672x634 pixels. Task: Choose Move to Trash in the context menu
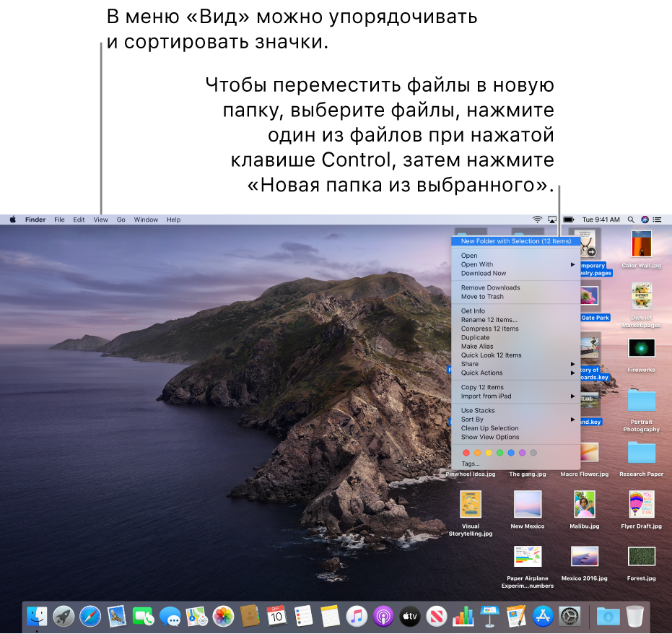(x=515, y=297)
